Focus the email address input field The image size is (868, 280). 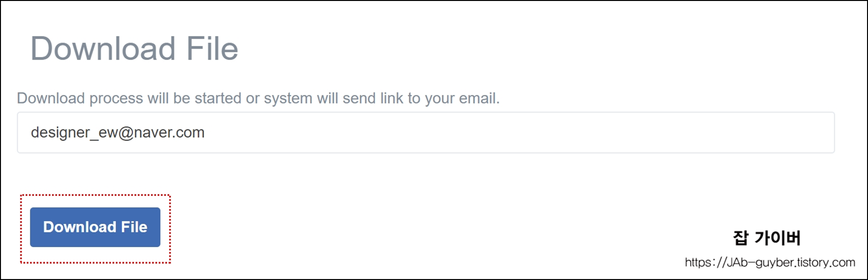(x=426, y=133)
